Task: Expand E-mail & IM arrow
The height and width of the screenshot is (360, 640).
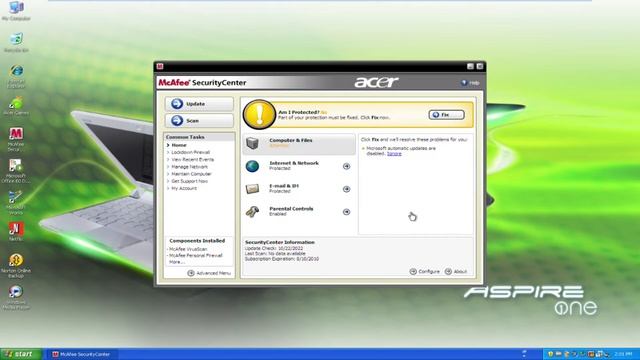Action: 347,189
